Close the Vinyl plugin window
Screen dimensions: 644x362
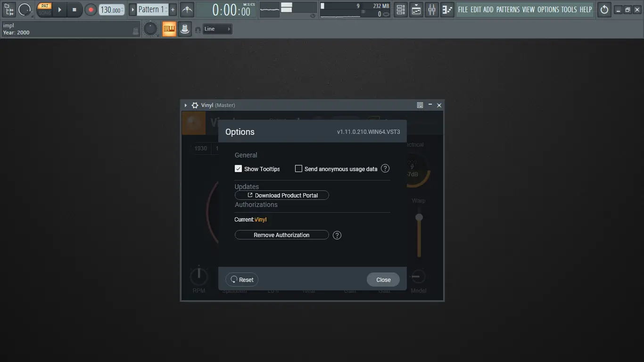coord(439,105)
